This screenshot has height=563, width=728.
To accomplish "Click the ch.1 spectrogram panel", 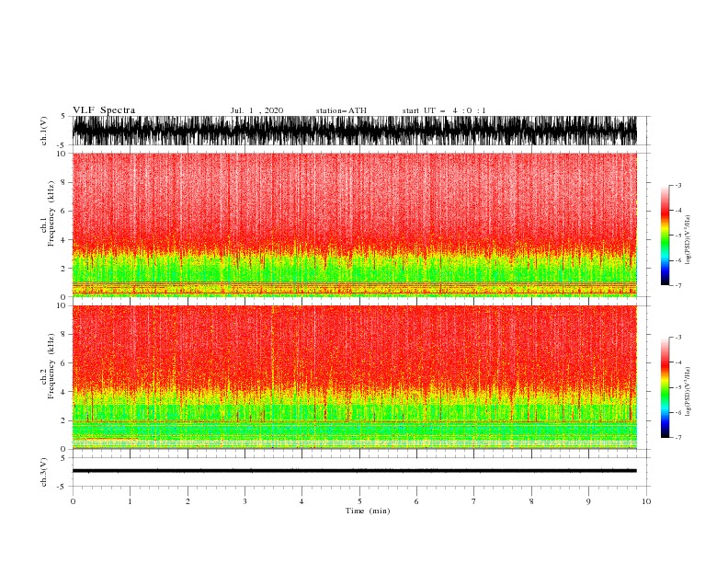I will point(355,224).
